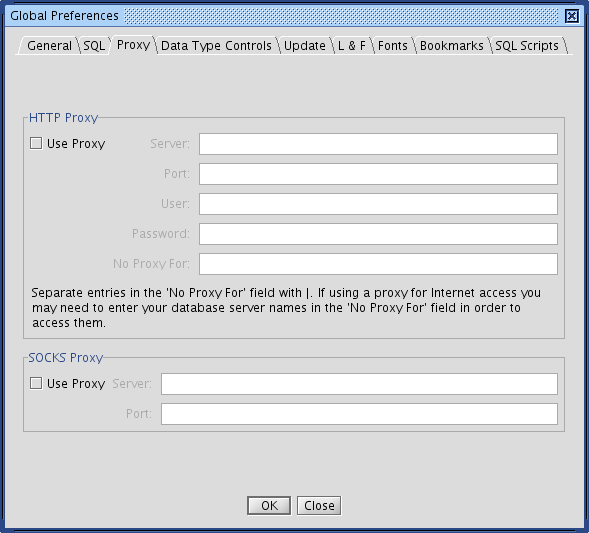Viewport: 589px width, 533px height.
Task: Focus the HTTP Proxy Password field
Action: click(x=378, y=234)
